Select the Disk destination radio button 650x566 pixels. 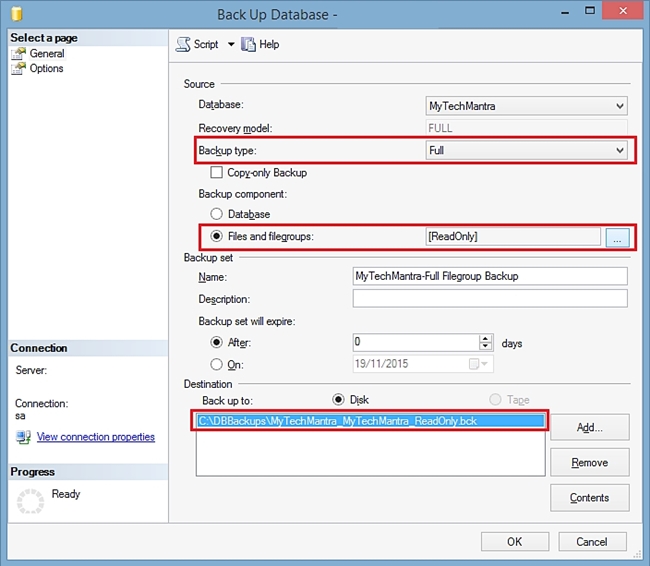point(338,399)
